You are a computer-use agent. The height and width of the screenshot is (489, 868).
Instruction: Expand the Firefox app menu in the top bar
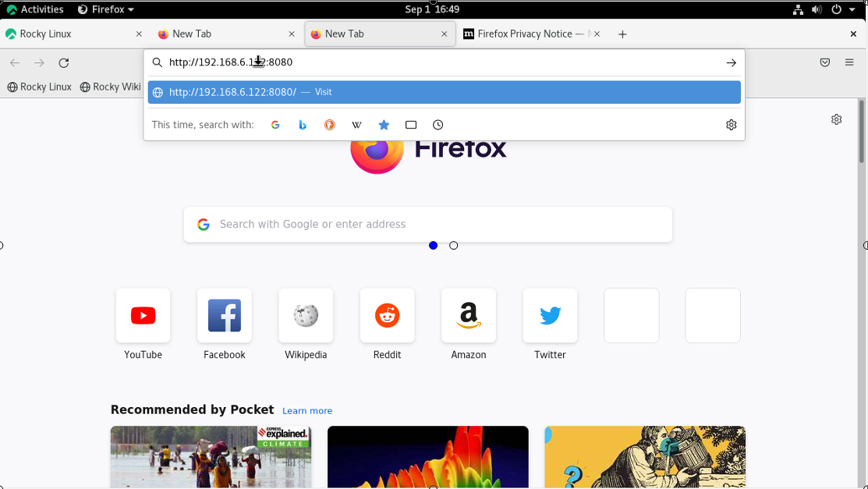[x=106, y=9]
